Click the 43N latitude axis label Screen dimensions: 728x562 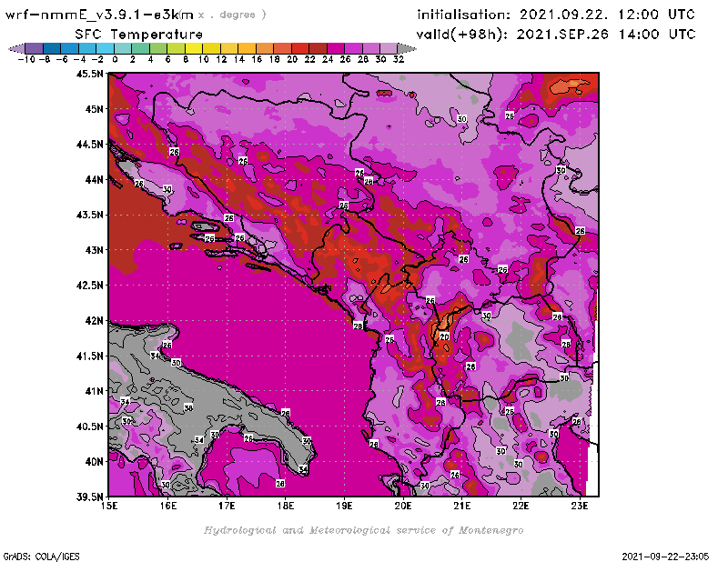point(94,250)
